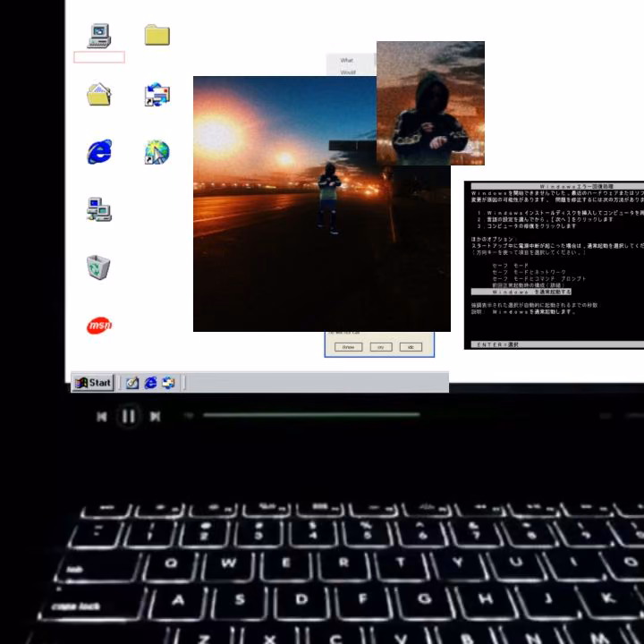Click the "throw" button in the dialog
The image size is (644, 644).
pyautogui.click(x=348, y=347)
